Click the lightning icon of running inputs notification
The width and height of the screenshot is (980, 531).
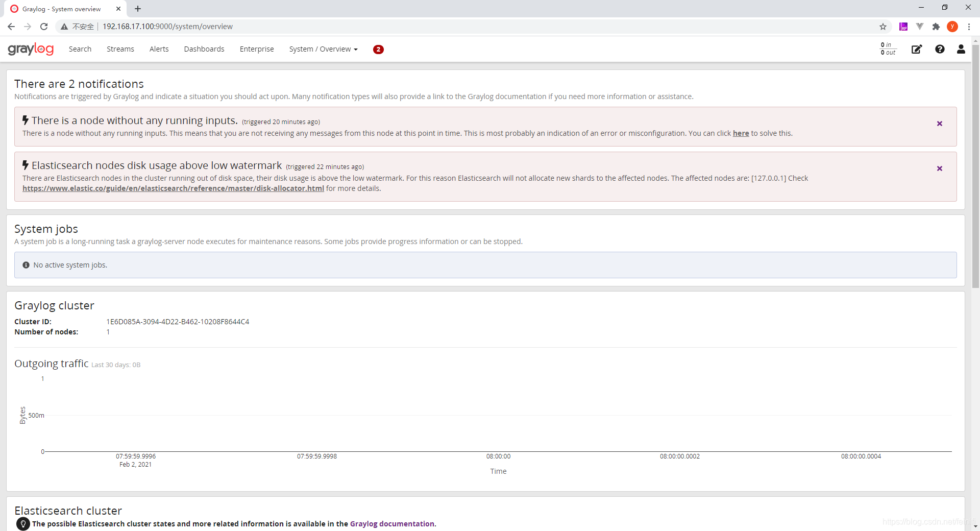click(x=26, y=120)
